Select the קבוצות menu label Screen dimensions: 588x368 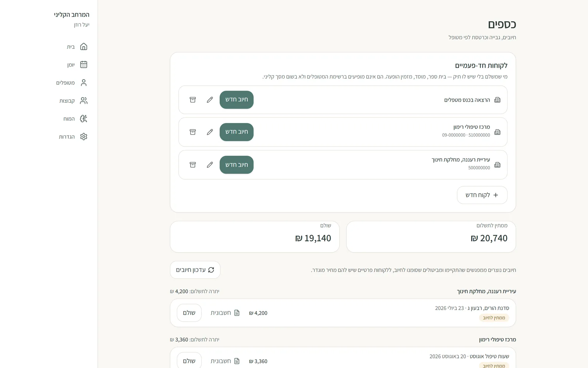(x=67, y=101)
